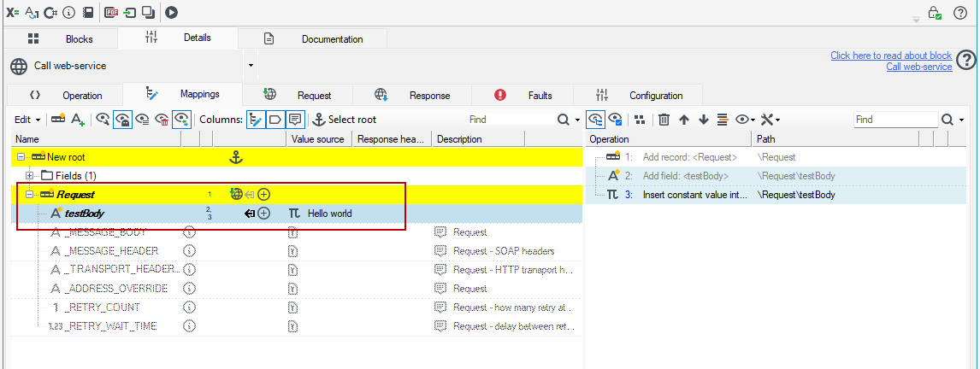
Task: Open the Configuration tab
Action: coord(640,96)
